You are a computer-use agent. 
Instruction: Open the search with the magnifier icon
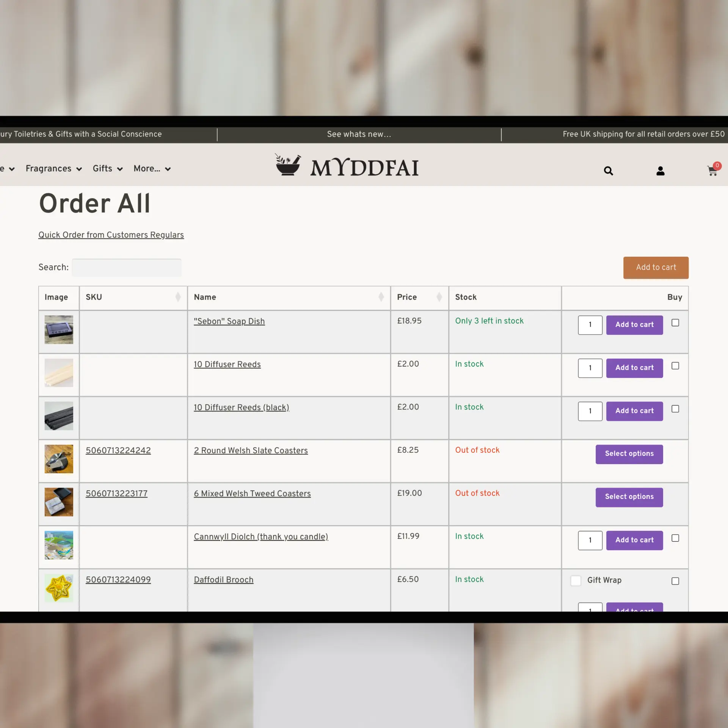pos(608,171)
